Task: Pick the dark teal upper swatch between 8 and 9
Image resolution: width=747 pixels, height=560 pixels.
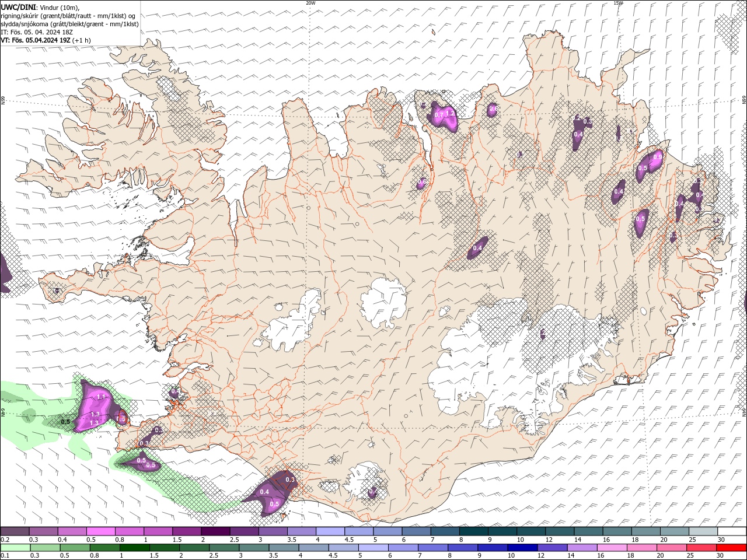Action: tap(473, 531)
